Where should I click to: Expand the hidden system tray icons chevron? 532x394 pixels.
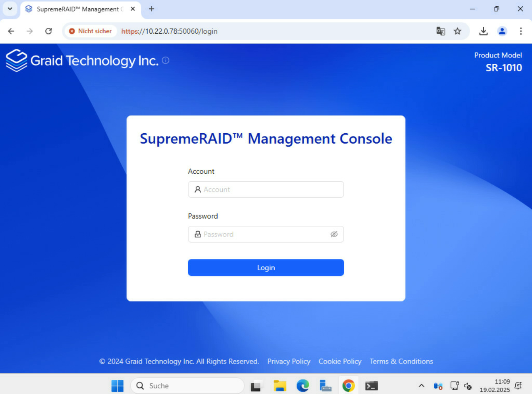(422, 386)
